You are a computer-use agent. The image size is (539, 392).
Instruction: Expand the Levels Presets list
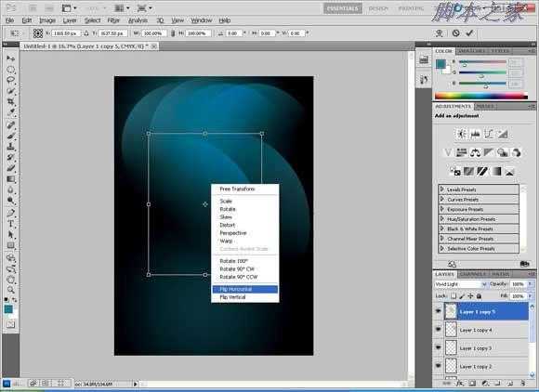(442, 189)
